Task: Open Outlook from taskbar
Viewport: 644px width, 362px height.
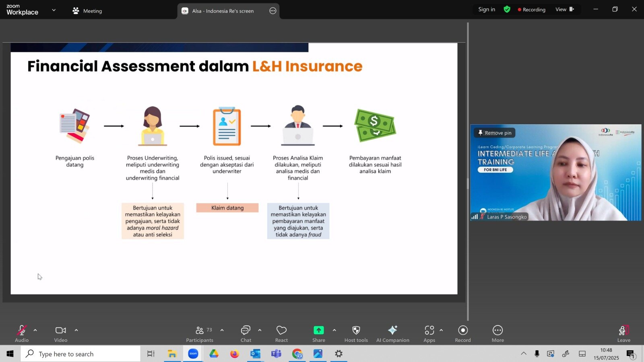Action: coord(256,354)
